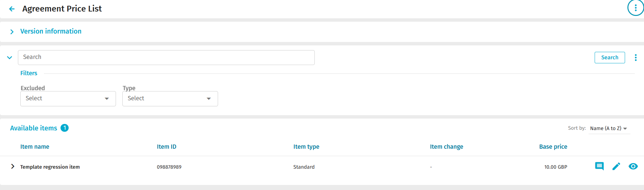Click the Item name column header
Image resolution: width=644 pixels, height=190 pixels.
(35, 147)
